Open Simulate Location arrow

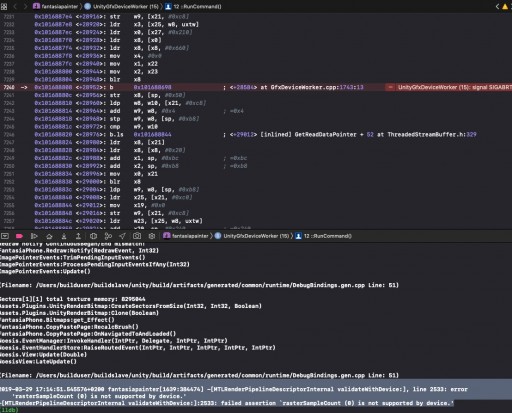point(122,236)
